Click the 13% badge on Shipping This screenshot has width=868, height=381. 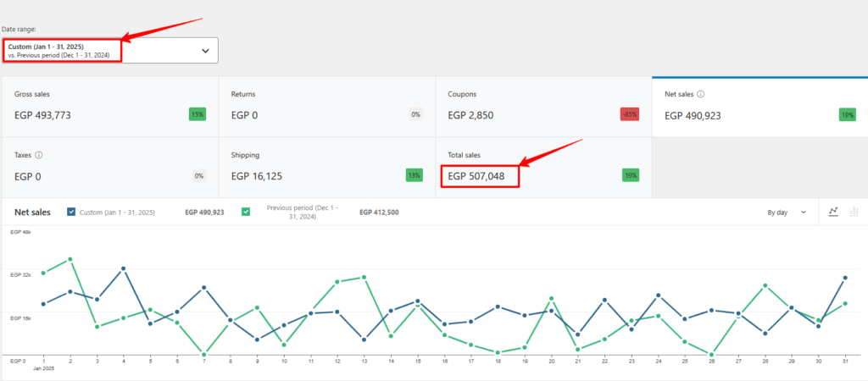click(414, 176)
